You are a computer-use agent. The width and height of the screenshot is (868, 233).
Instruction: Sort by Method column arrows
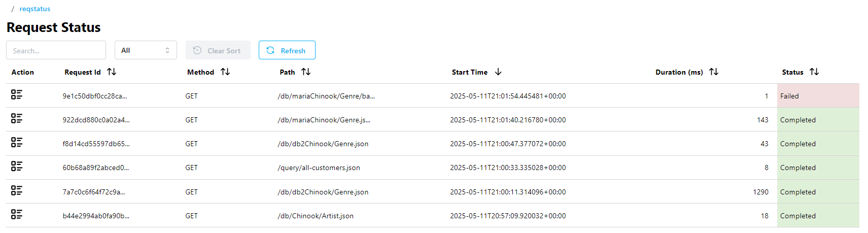(x=225, y=72)
